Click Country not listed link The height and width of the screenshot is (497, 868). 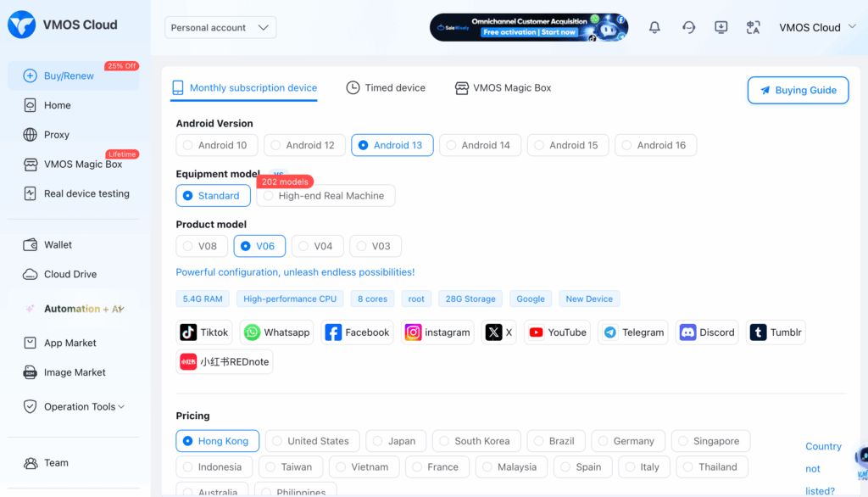pos(823,469)
